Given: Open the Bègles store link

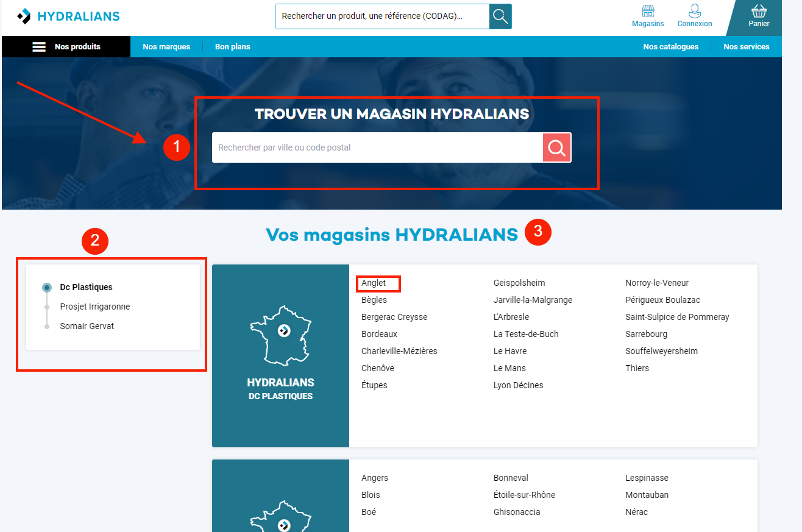Looking at the screenshot, I should [374, 300].
